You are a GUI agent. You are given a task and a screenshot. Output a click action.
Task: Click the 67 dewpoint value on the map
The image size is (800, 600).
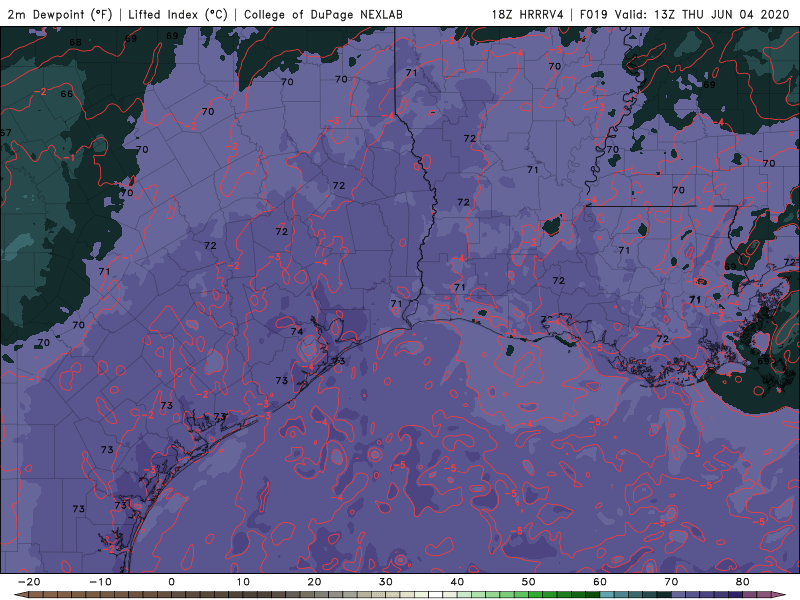click(6, 133)
